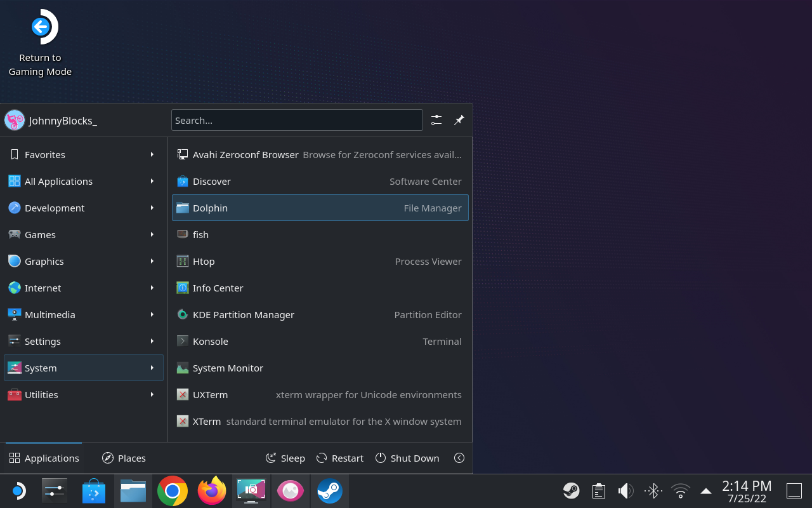Click the Search field in launcher
This screenshot has width=812, height=508.
(297, 120)
